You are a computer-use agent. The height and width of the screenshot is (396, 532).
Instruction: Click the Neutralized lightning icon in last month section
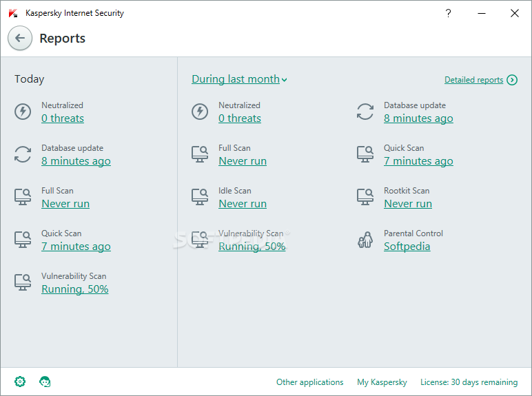pyautogui.click(x=200, y=112)
